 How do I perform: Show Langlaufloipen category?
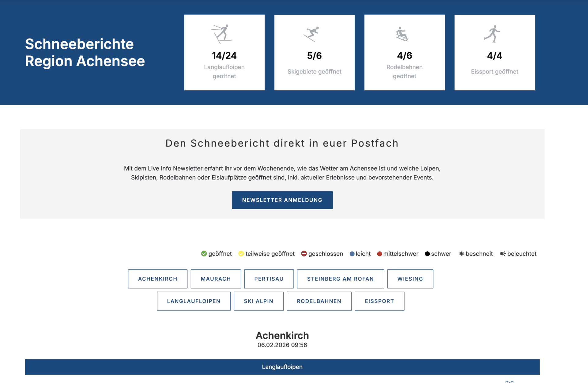pos(194,301)
